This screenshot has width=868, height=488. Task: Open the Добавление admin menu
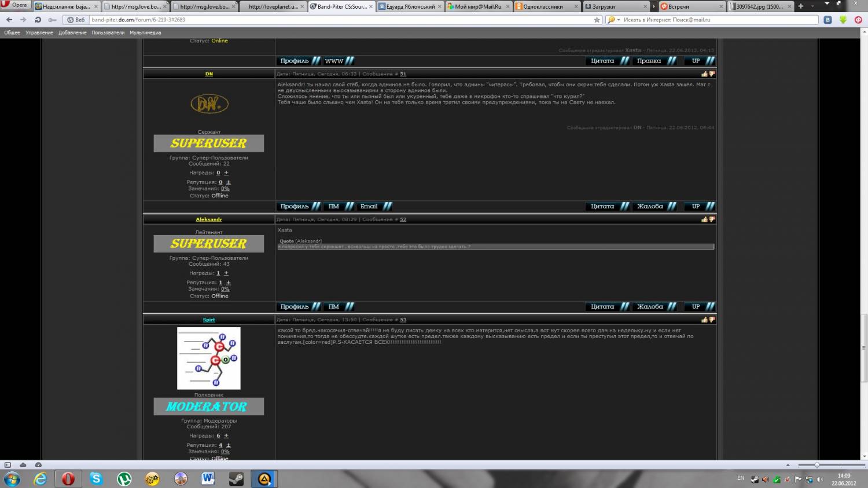pos(72,32)
